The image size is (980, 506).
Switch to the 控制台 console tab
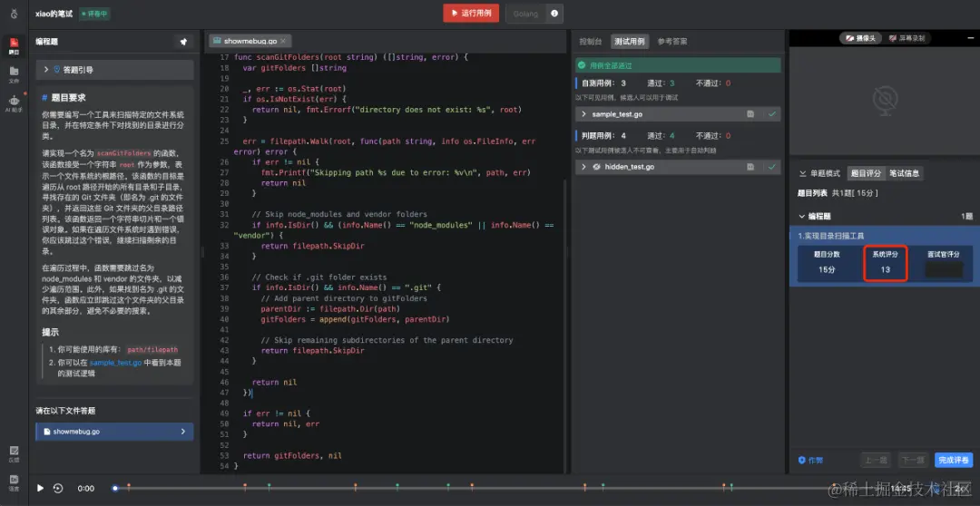point(590,42)
